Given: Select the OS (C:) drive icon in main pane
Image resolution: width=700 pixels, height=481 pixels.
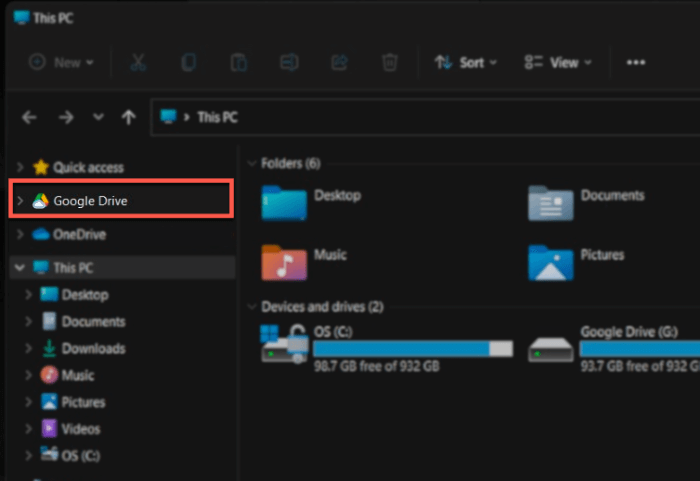Looking at the screenshot, I should tap(284, 344).
